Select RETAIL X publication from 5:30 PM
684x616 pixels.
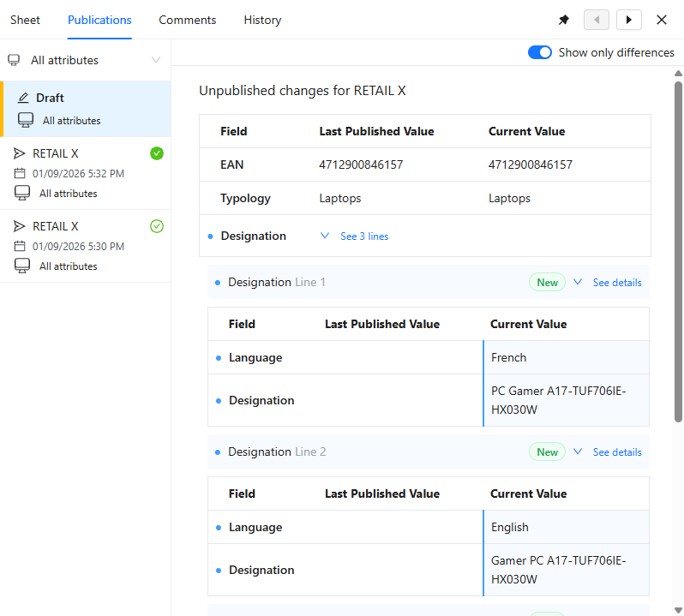pos(86,245)
